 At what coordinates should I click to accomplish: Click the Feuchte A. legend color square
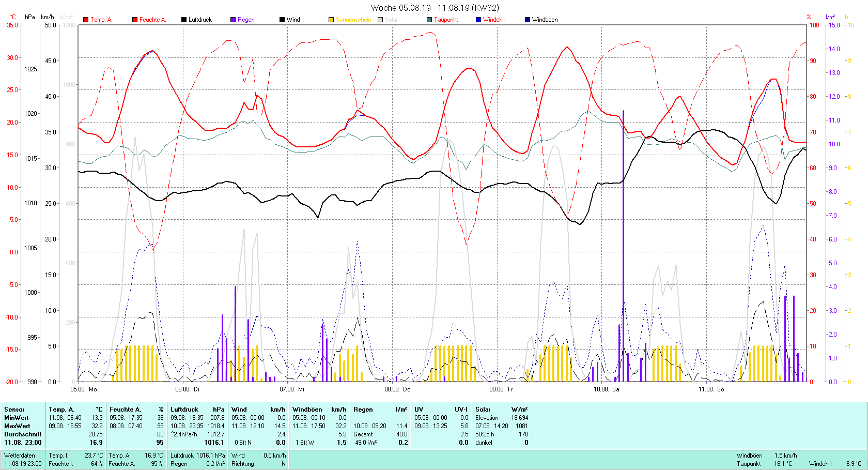coord(135,20)
